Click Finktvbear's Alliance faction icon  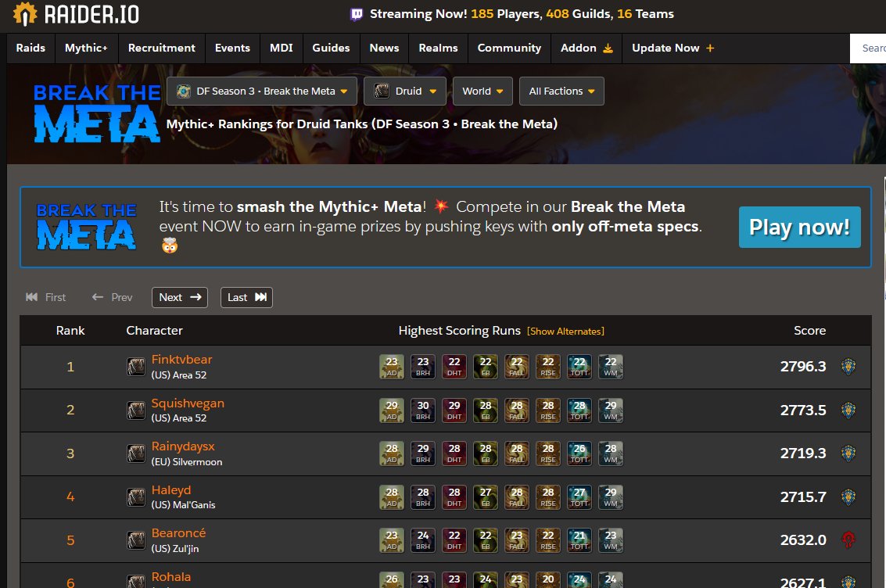coord(848,367)
